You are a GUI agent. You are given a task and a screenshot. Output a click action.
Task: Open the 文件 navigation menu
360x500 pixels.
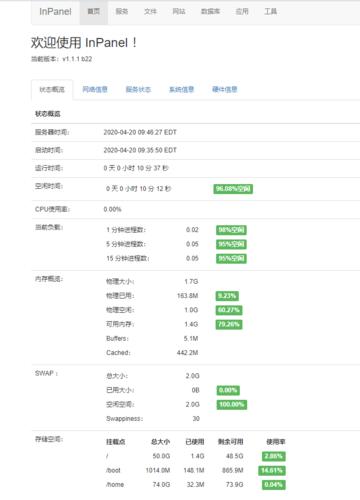tap(150, 12)
